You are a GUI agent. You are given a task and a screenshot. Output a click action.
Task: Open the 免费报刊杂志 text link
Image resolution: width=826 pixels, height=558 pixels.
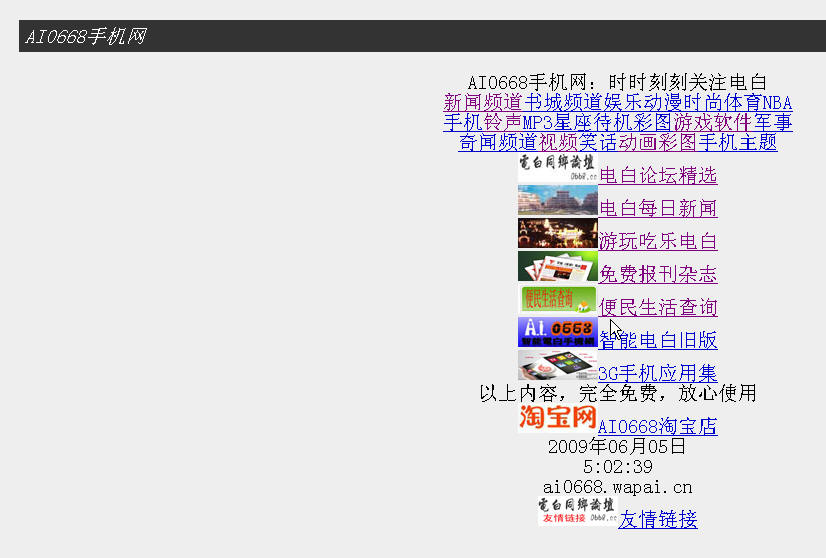(x=658, y=275)
